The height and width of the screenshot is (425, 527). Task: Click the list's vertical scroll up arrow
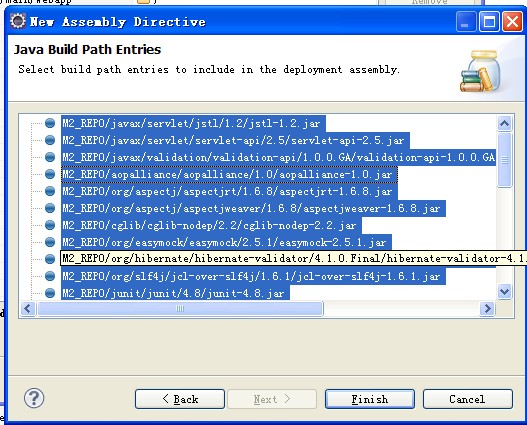tap(504, 123)
